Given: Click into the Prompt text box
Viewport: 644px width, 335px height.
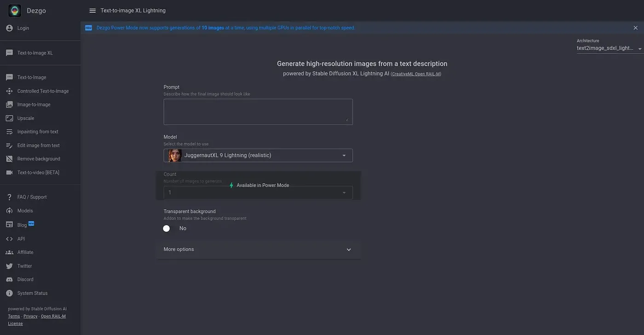Looking at the screenshot, I should (x=258, y=112).
